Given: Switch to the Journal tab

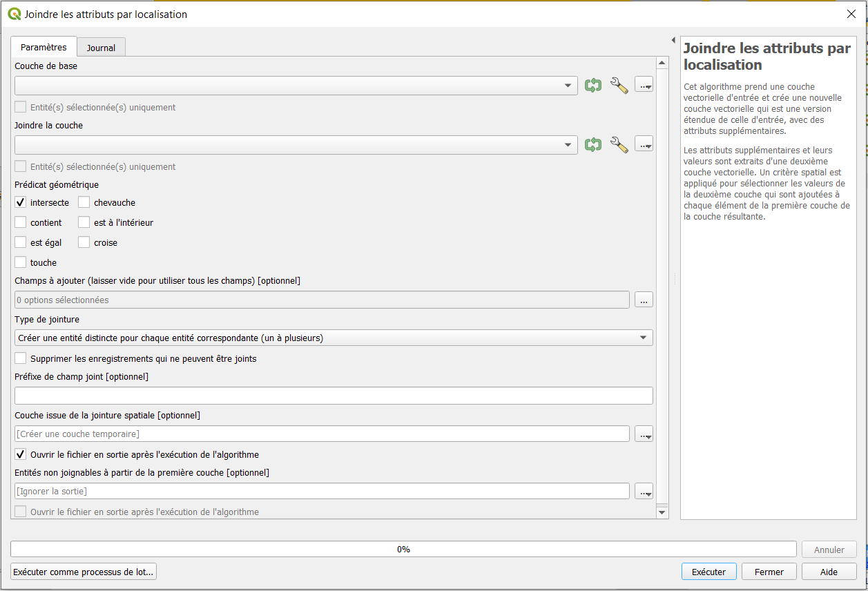Looking at the screenshot, I should [101, 48].
